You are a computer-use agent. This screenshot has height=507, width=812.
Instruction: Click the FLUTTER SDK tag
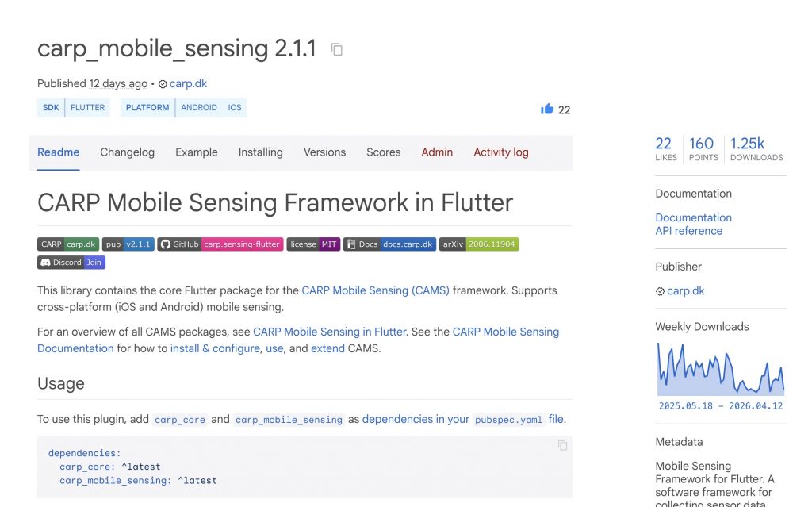[88, 108]
